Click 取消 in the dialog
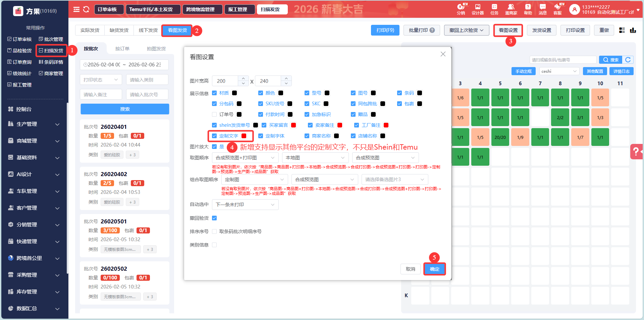Screen dimensions: 644x320 (411, 269)
